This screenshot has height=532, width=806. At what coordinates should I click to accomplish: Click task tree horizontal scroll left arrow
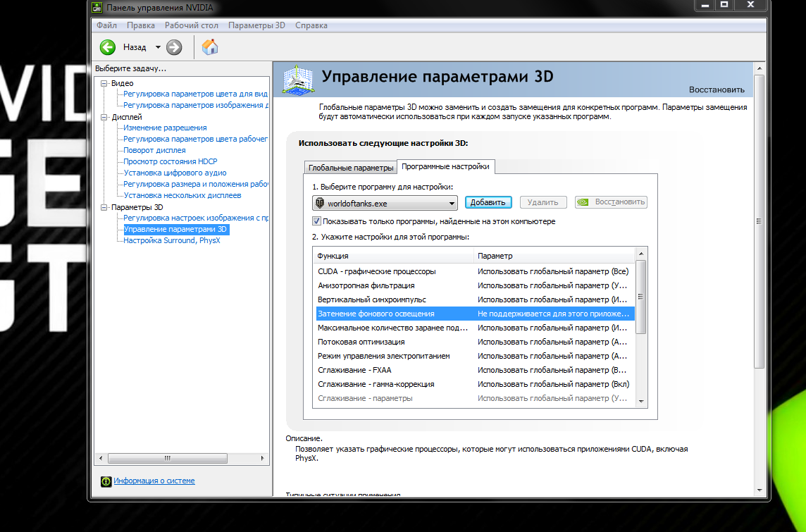point(101,458)
